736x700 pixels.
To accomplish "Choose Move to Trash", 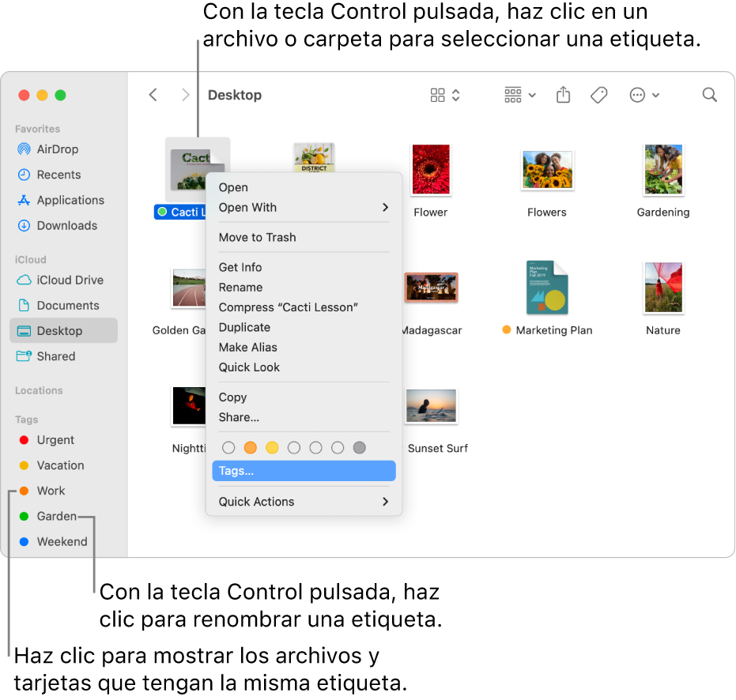I will click(304, 237).
